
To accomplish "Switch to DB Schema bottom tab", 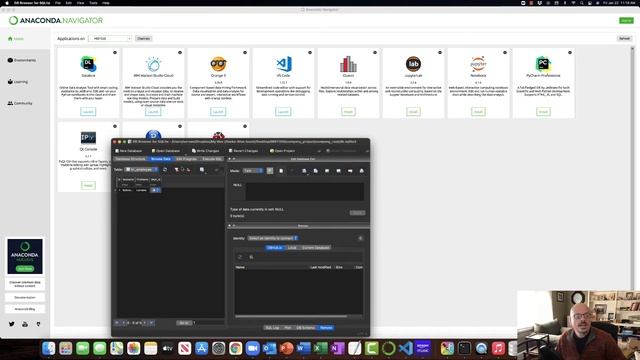I will tap(305, 328).
